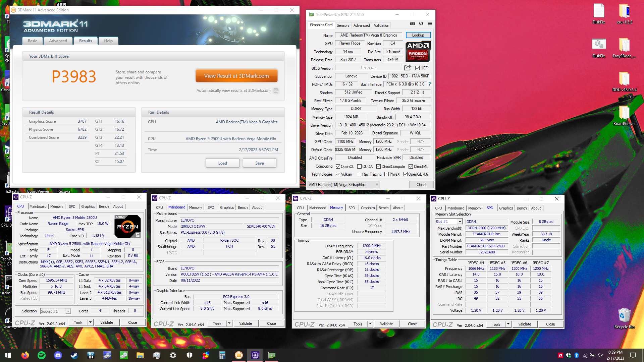This screenshot has width=644, height=362.
Task: Switch to the Help tab in 3DMark 11
Action: point(108,41)
